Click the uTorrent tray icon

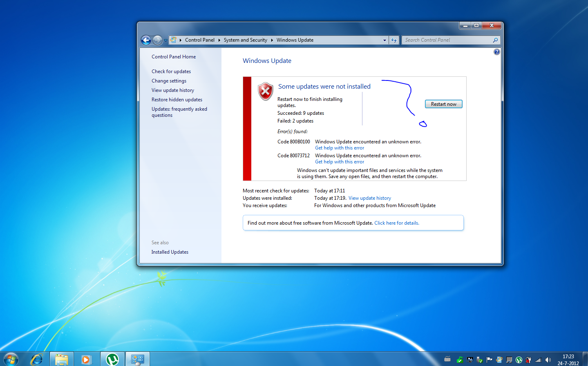point(519,360)
